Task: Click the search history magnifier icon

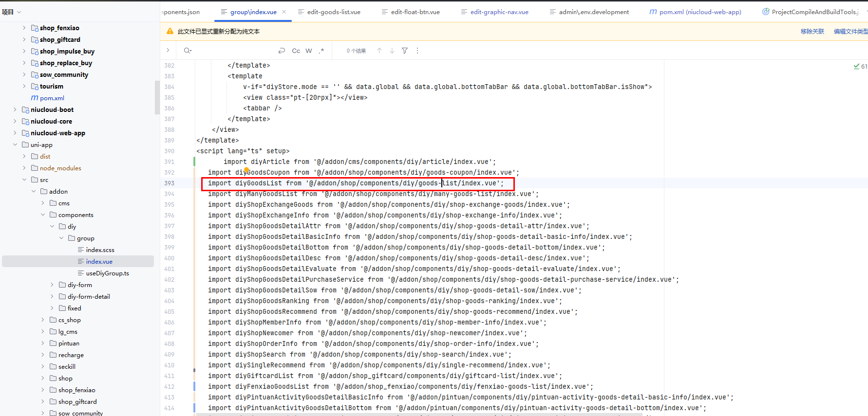Action: tap(188, 51)
